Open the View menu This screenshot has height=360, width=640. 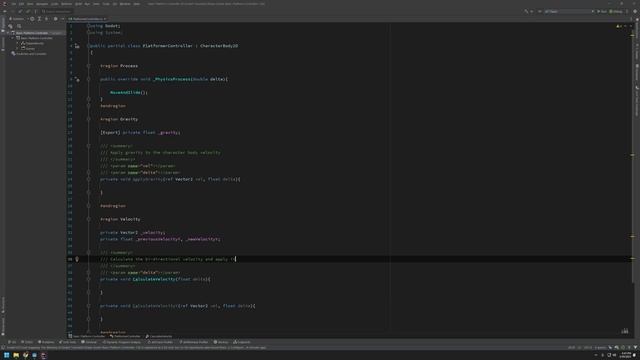click(x=30, y=4)
